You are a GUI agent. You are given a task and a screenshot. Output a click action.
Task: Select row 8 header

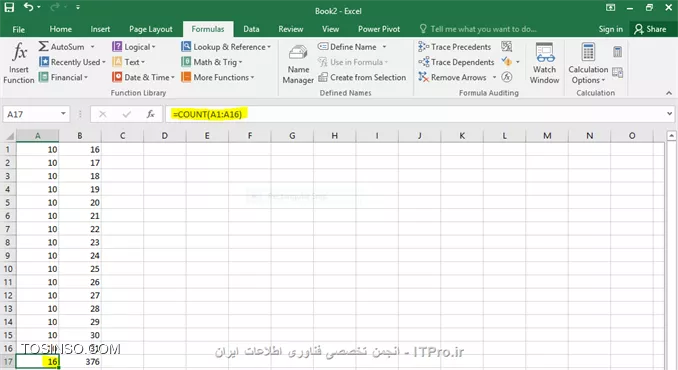pos(8,242)
